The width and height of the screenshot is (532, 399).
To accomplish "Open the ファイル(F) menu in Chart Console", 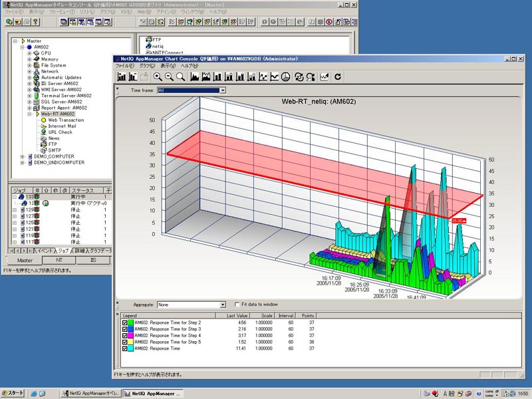I will [125, 66].
